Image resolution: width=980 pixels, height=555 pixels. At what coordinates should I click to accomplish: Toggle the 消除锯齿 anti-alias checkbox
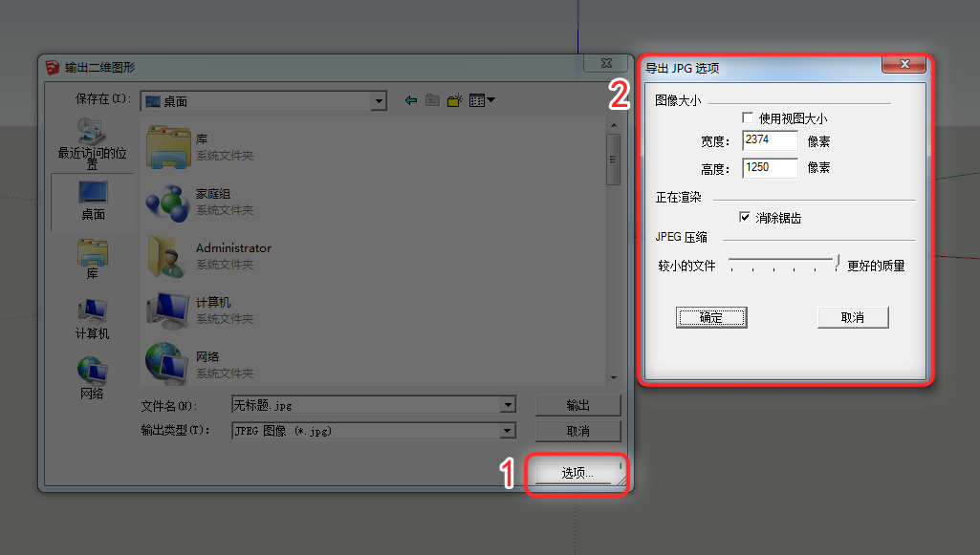coord(745,217)
